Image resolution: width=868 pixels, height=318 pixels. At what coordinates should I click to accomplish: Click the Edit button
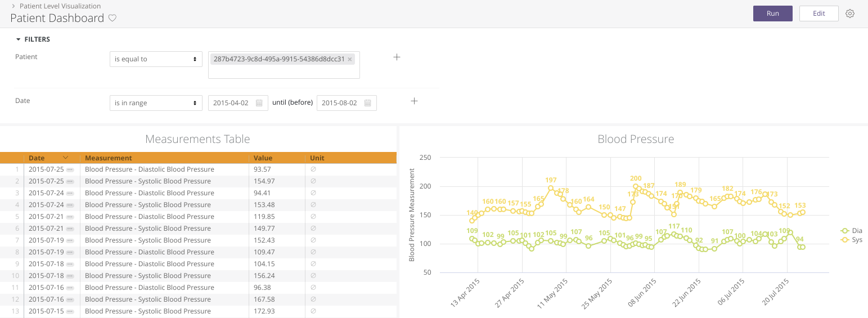[818, 14]
